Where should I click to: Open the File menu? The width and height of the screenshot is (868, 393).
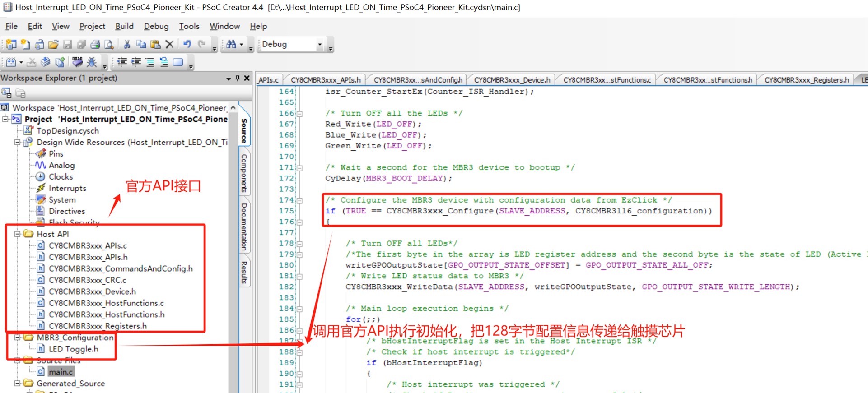pos(11,26)
